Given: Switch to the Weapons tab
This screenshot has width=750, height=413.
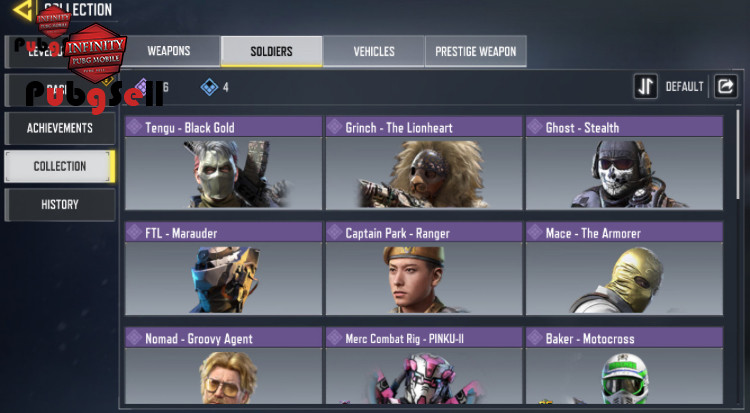Looking at the screenshot, I should pos(169,51).
